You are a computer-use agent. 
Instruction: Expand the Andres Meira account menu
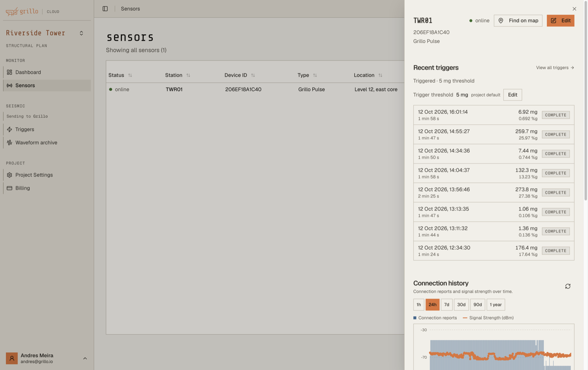click(x=85, y=358)
